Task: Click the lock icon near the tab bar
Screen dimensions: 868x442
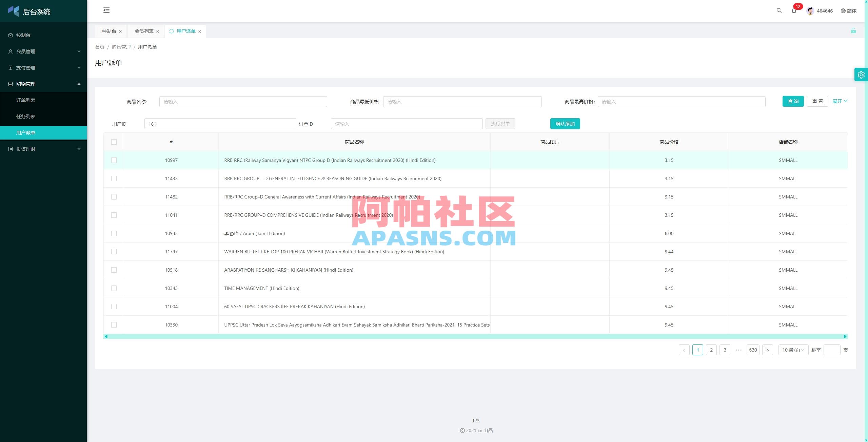Action: (853, 31)
